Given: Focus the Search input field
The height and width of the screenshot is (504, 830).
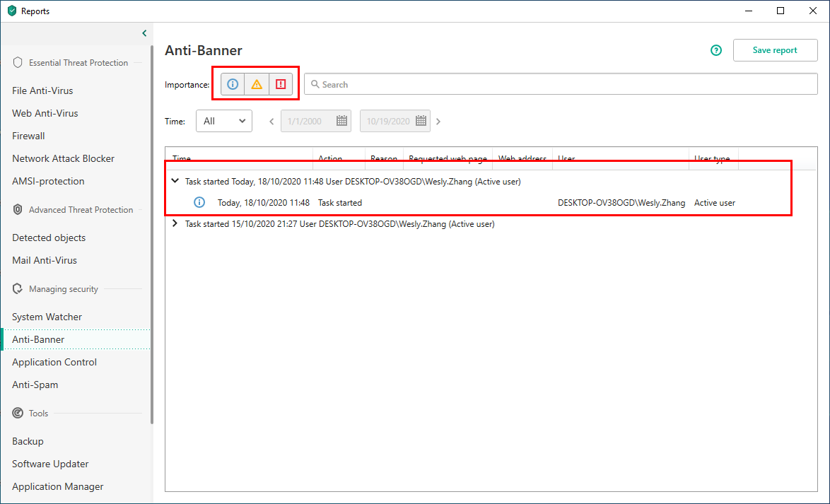Looking at the screenshot, I should click(x=561, y=84).
